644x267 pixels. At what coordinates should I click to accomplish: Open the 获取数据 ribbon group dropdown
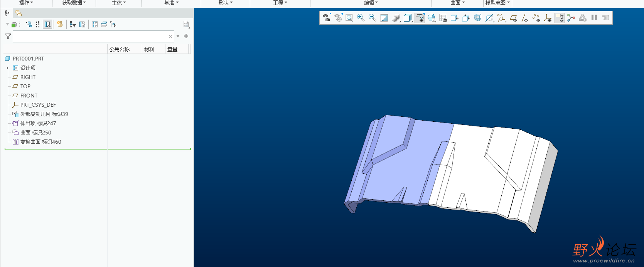click(x=74, y=3)
